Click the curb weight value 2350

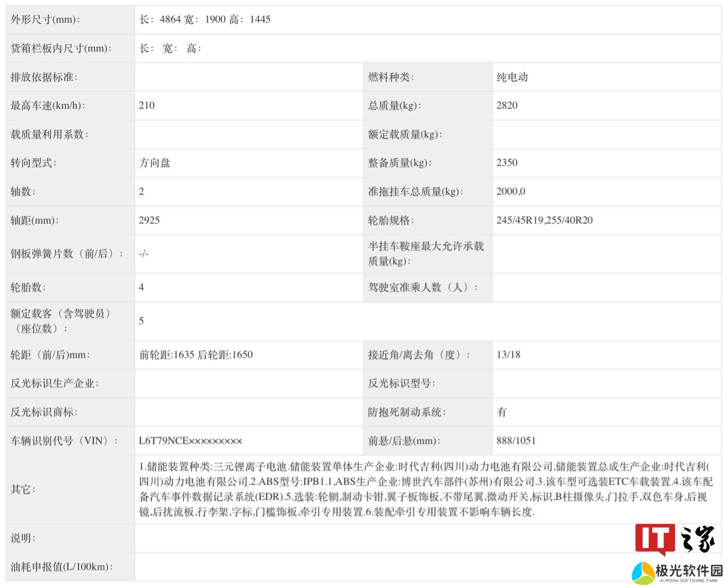(x=507, y=163)
